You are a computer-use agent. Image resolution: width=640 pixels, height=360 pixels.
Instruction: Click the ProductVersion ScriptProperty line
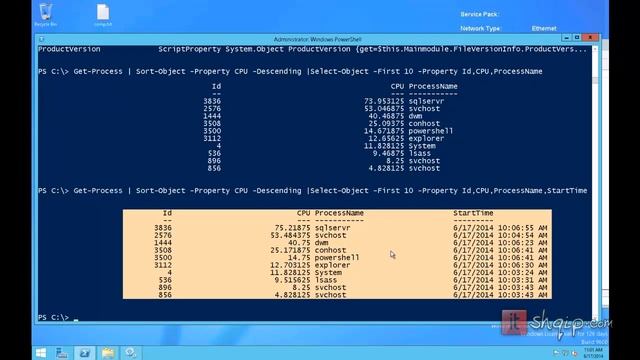(312, 49)
